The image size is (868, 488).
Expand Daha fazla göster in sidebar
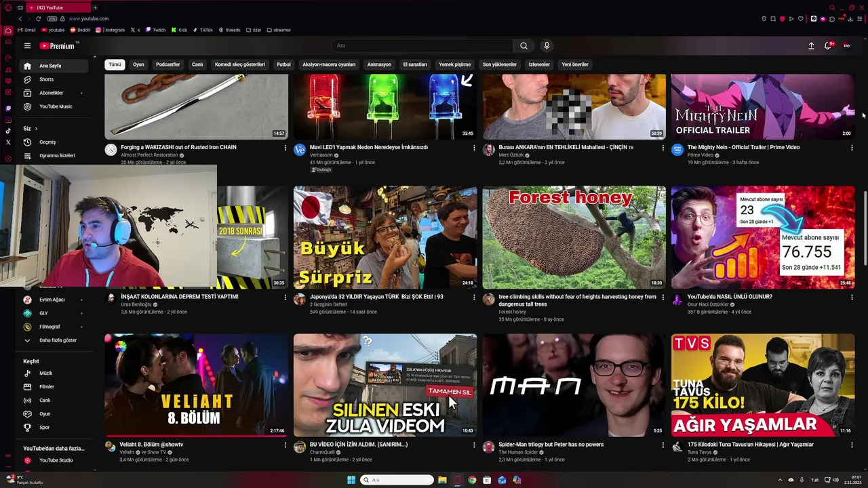coord(53,340)
